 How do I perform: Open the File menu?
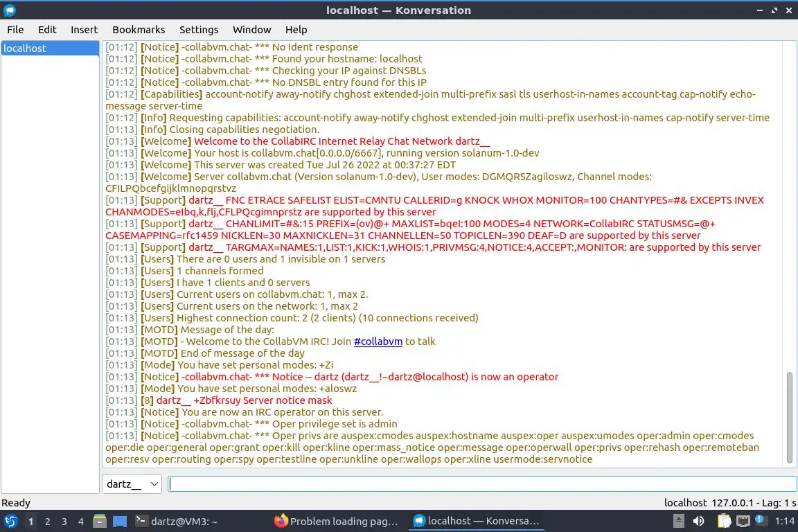pyautogui.click(x=15, y=30)
